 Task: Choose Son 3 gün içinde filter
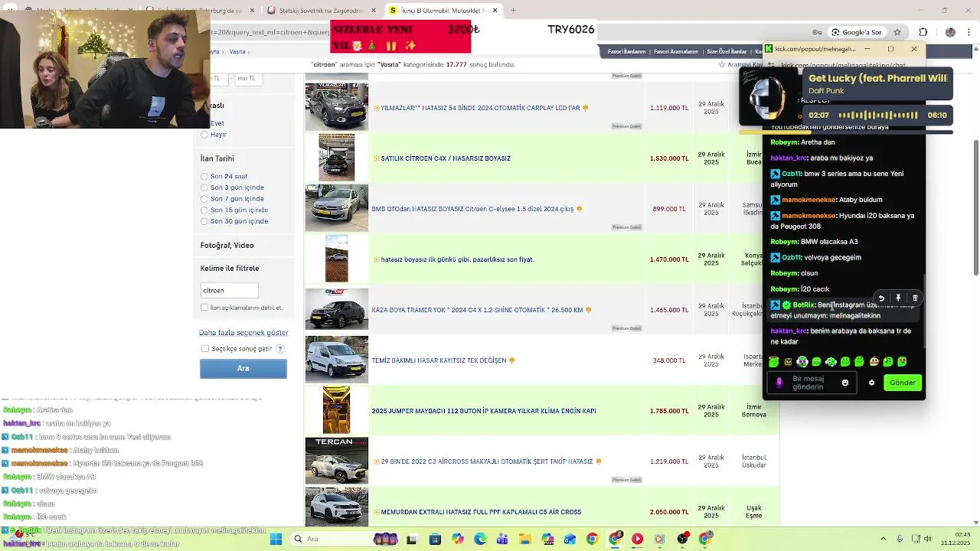(204, 187)
